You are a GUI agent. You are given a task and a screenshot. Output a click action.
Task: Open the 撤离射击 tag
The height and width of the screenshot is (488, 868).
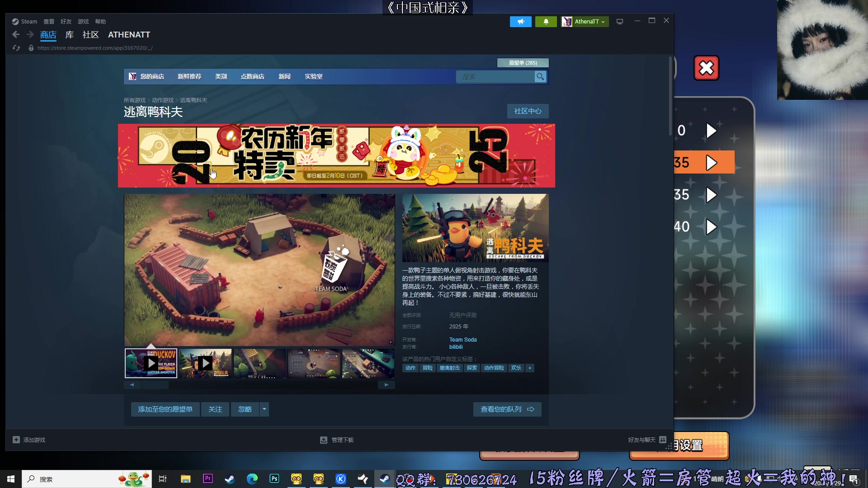(x=450, y=368)
